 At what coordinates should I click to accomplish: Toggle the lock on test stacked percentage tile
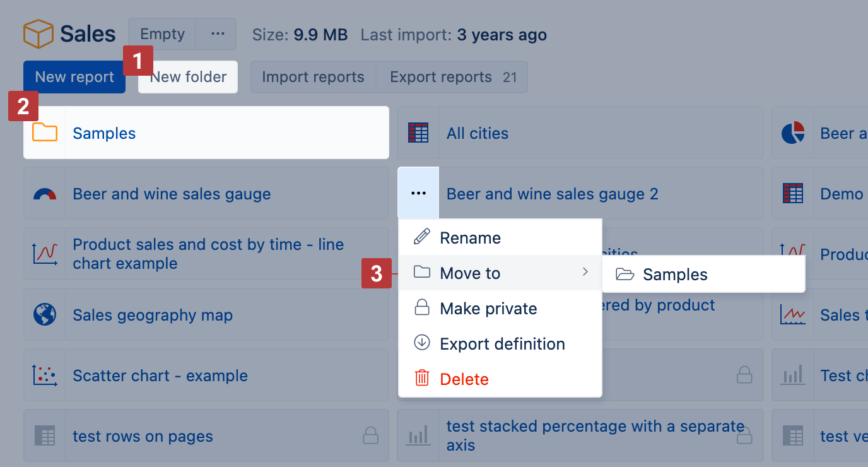[745, 435]
